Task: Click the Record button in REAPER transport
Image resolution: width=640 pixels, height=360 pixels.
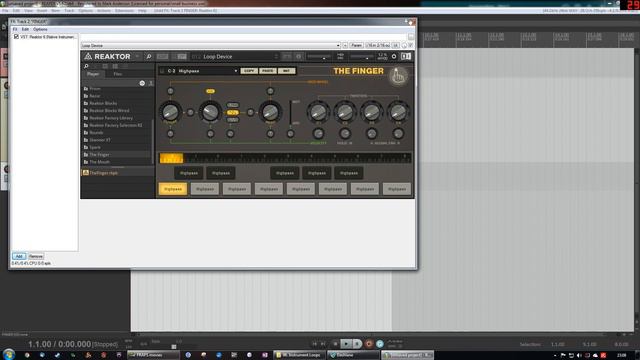Action: click(369, 344)
